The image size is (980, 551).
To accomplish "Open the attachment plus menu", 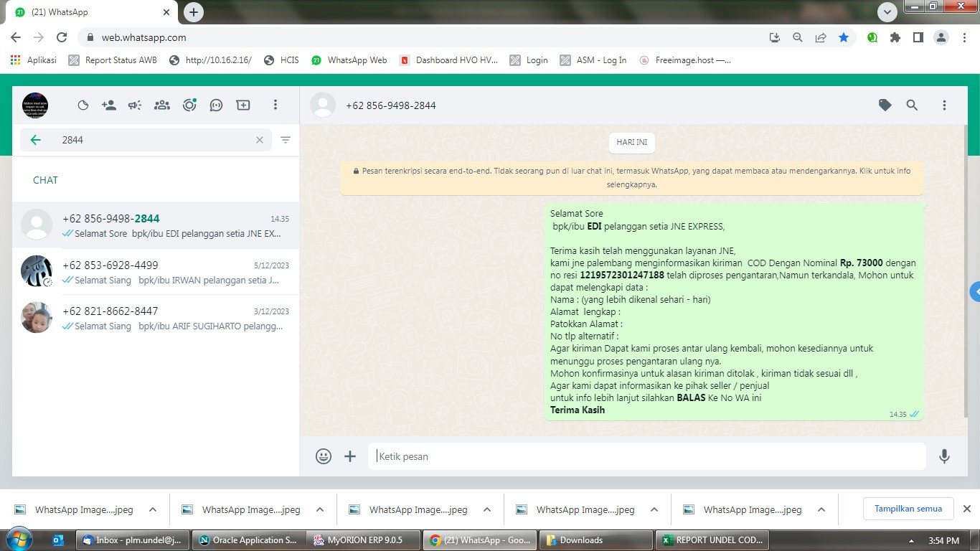I will [x=350, y=456].
